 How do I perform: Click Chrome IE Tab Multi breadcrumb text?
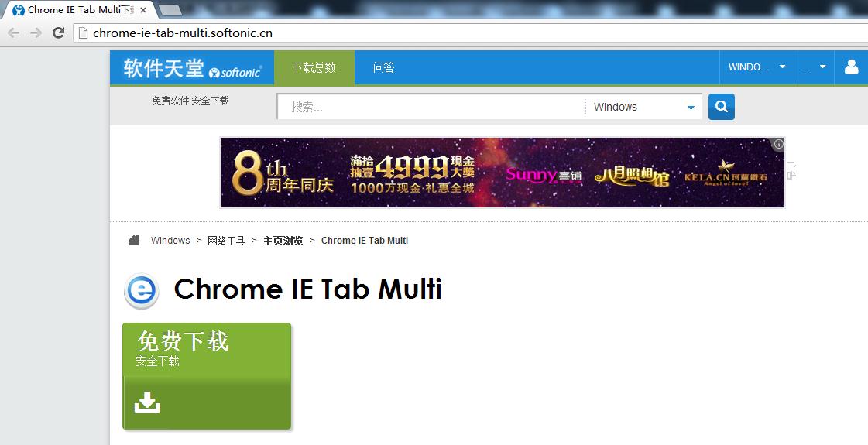pyautogui.click(x=364, y=240)
